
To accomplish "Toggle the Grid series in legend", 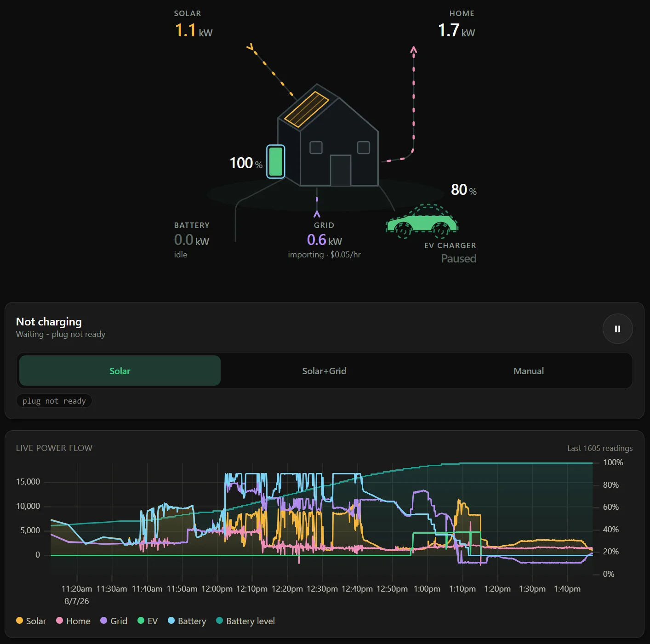I will [x=114, y=621].
